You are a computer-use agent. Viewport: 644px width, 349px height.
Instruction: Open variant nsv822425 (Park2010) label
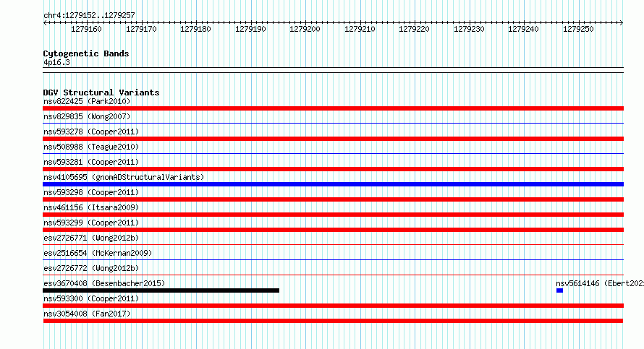tap(87, 101)
